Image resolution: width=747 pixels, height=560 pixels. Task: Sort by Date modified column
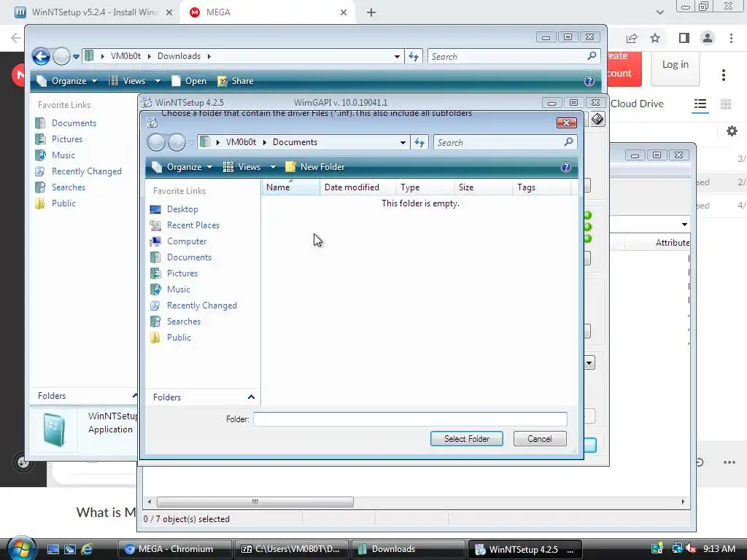[357, 187]
